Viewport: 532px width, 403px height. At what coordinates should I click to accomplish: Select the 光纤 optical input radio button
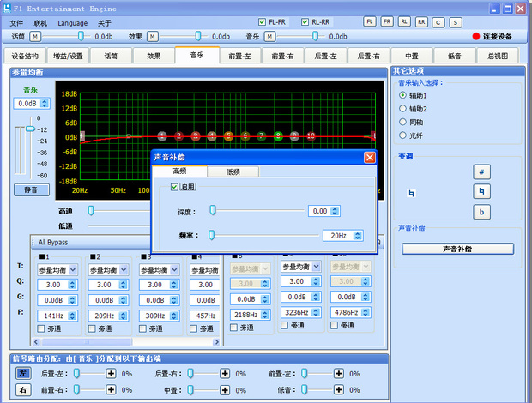[403, 135]
